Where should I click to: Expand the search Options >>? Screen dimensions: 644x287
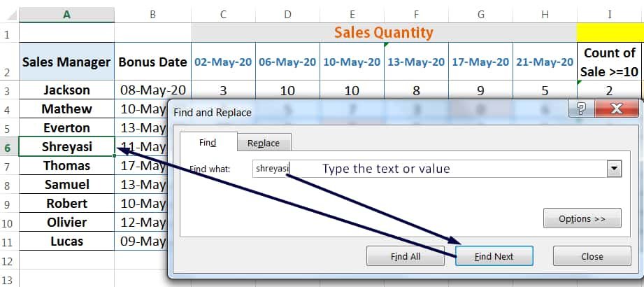pyautogui.click(x=582, y=218)
